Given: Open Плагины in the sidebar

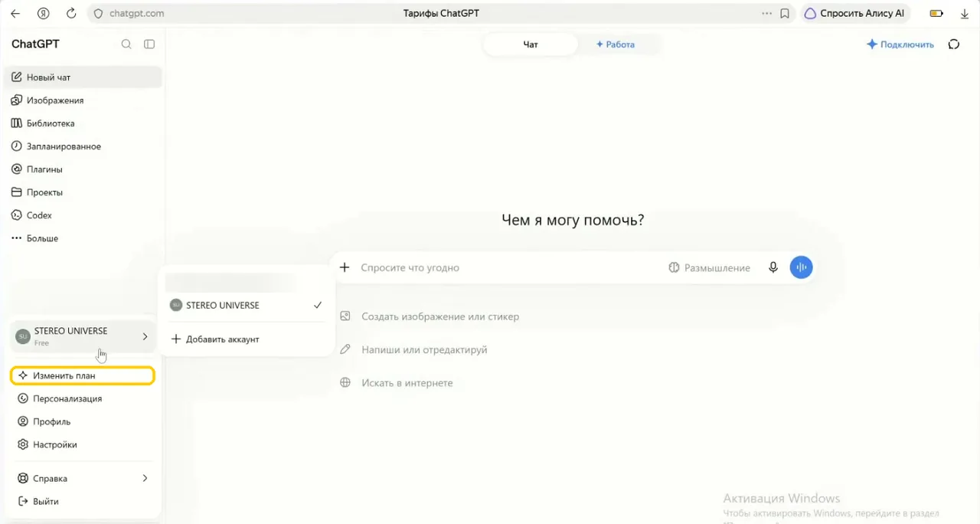Looking at the screenshot, I should (x=83, y=169).
